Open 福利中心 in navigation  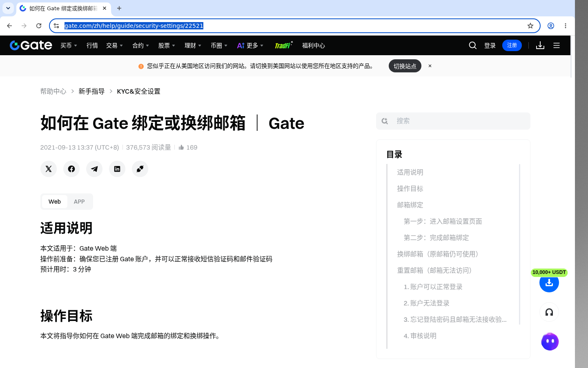314,45
